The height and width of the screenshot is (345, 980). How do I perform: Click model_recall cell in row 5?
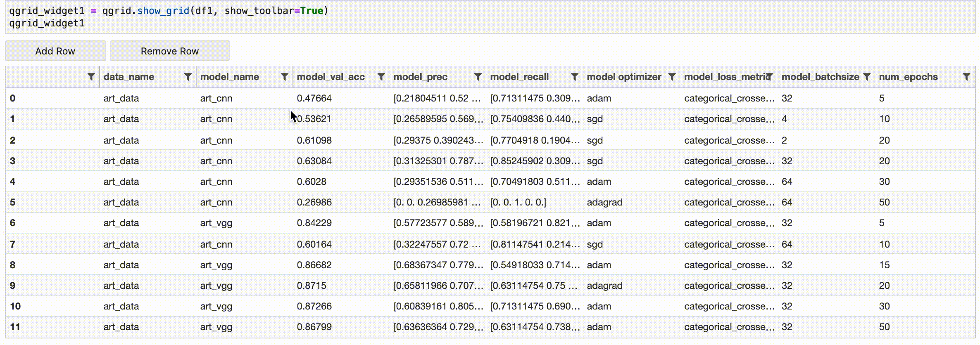point(518,202)
